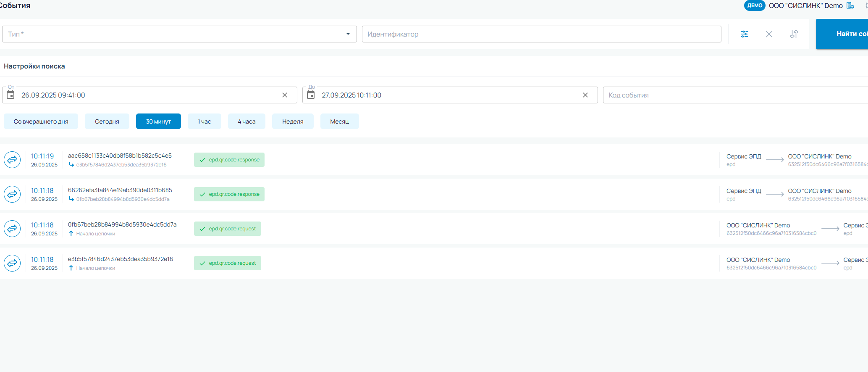
Task: Select the 4 часа range
Action: pyautogui.click(x=247, y=121)
